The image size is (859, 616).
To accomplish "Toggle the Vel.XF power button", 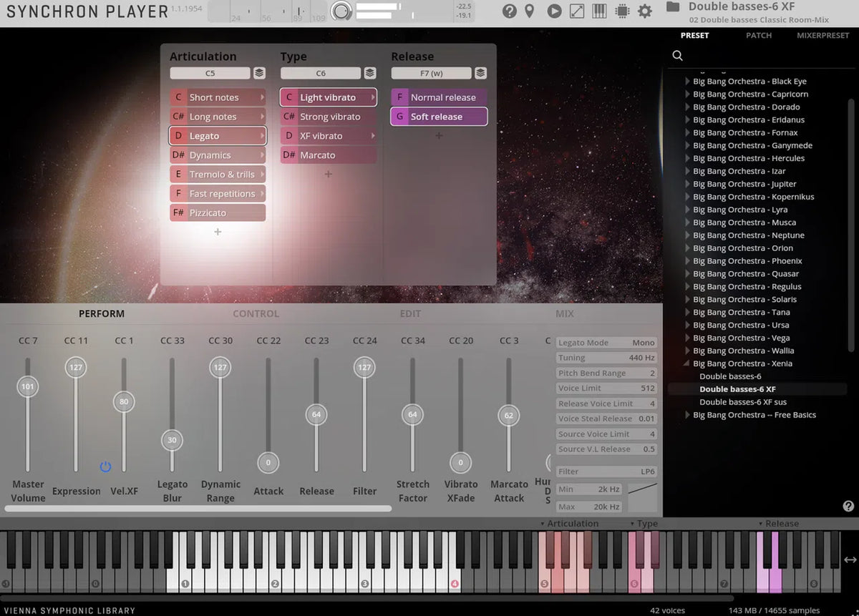I will [105, 466].
